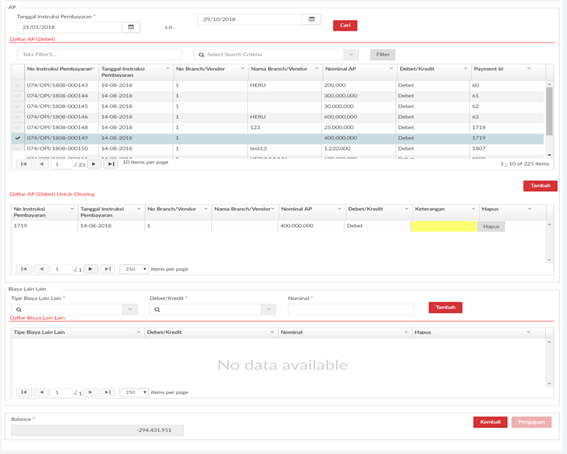Viewport: 567px width, 454px height.
Task: Jump to last page of Daftar AP grid
Action: pyautogui.click(x=111, y=164)
